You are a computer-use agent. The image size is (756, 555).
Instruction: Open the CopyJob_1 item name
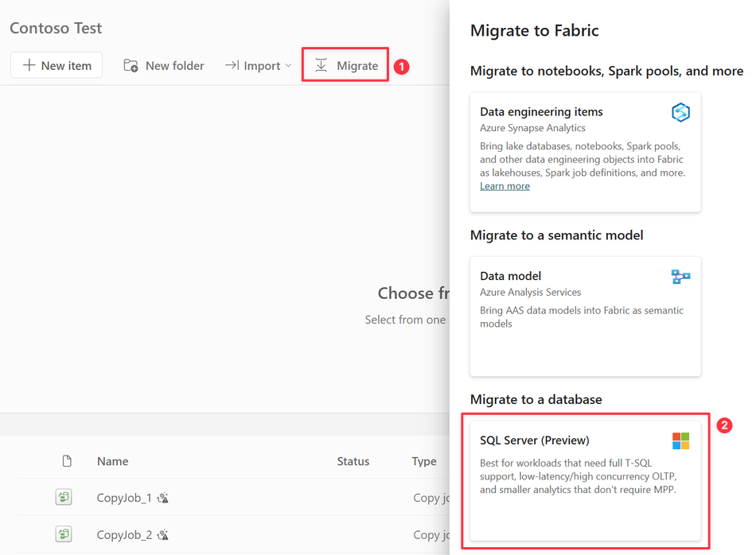click(x=124, y=498)
